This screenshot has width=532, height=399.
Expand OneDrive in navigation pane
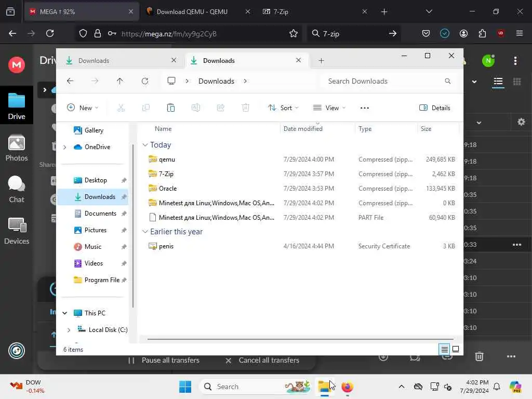click(x=65, y=147)
